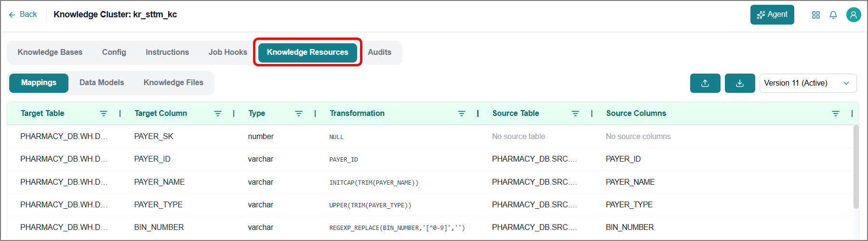Open filter for Target Table column
Screen dimensions: 868x241
tap(104, 114)
